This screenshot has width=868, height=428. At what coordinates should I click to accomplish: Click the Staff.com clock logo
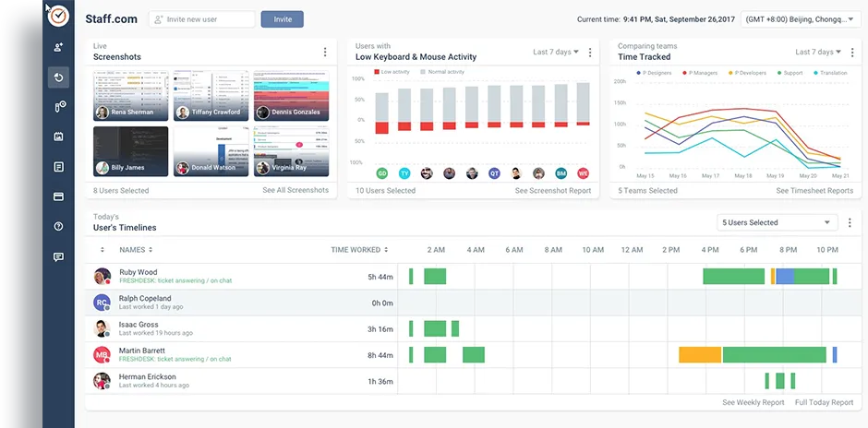tap(58, 17)
